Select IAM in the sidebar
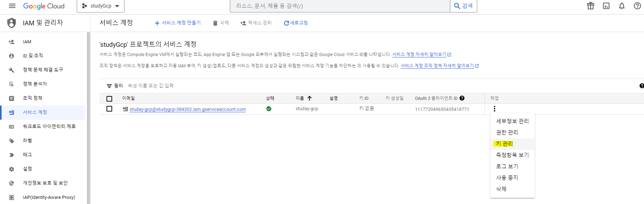The height and width of the screenshot is (204, 644). tap(43, 42)
